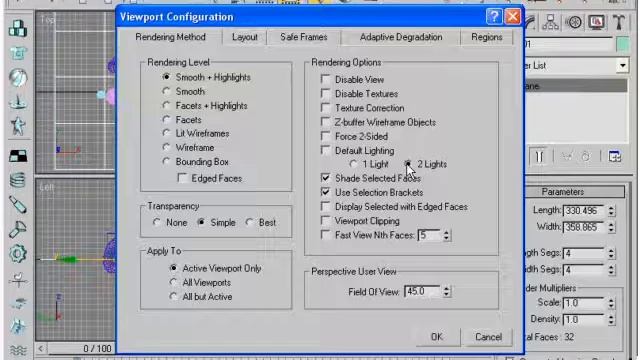Image resolution: width=640 pixels, height=360 pixels.
Task: Open the Modifier List dropdown arrow
Action: [622, 65]
